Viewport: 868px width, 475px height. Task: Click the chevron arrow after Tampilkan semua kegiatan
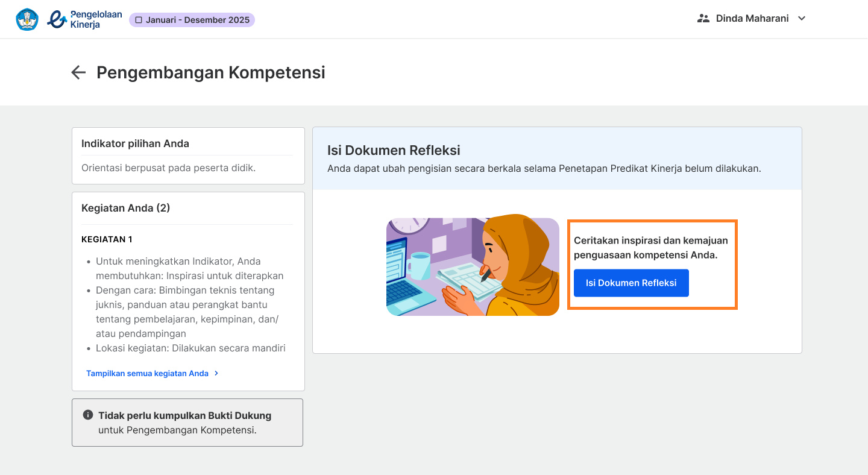(216, 373)
